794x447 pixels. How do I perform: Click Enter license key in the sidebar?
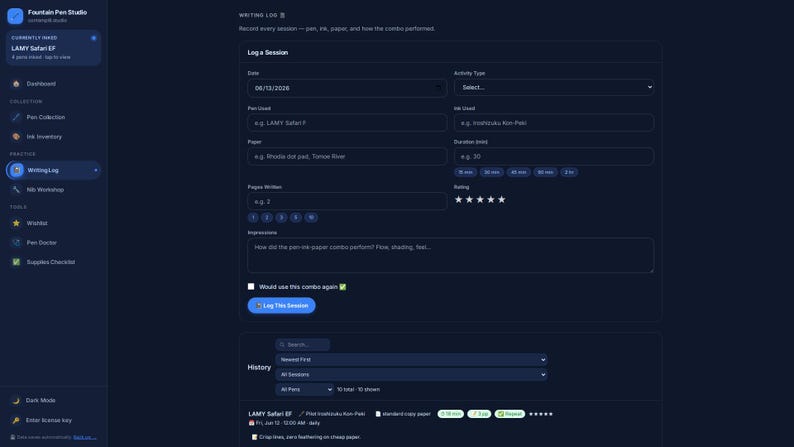[x=53, y=420]
